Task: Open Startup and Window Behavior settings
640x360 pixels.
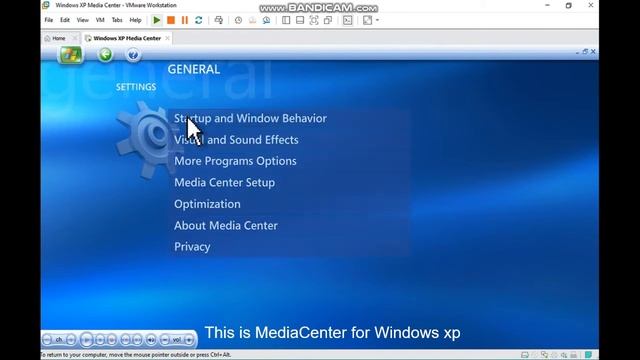Action: (x=250, y=118)
